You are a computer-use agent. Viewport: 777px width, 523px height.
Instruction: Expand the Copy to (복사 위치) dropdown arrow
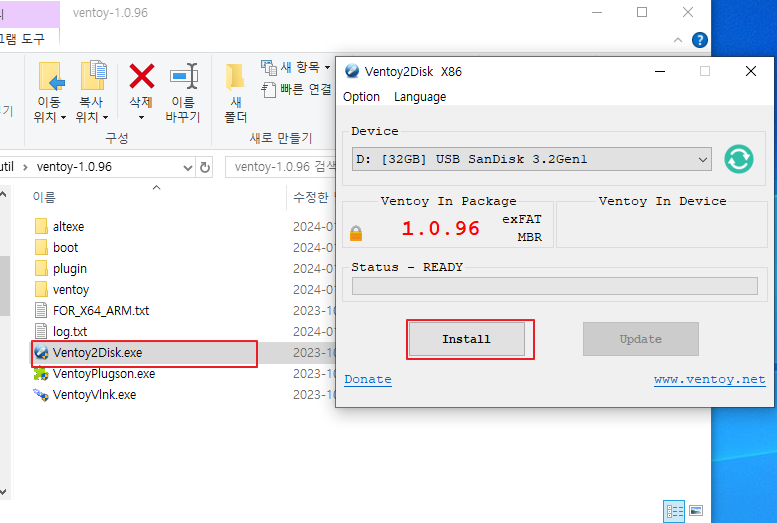[x=106, y=117]
